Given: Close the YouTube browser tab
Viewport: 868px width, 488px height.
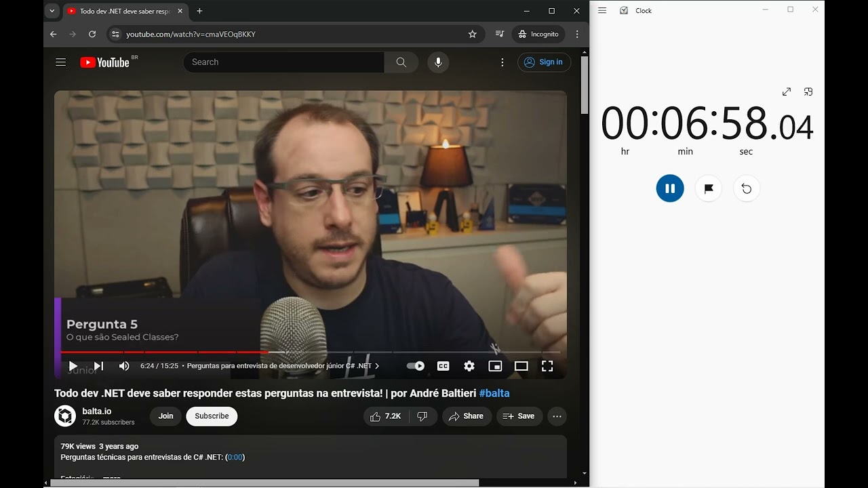Looking at the screenshot, I should coord(180,11).
